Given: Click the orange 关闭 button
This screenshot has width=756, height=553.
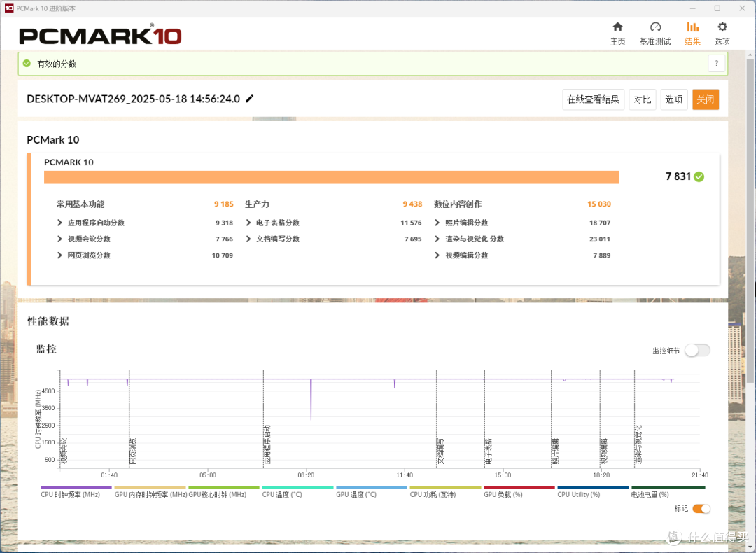Looking at the screenshot, I should click(706, 99).
